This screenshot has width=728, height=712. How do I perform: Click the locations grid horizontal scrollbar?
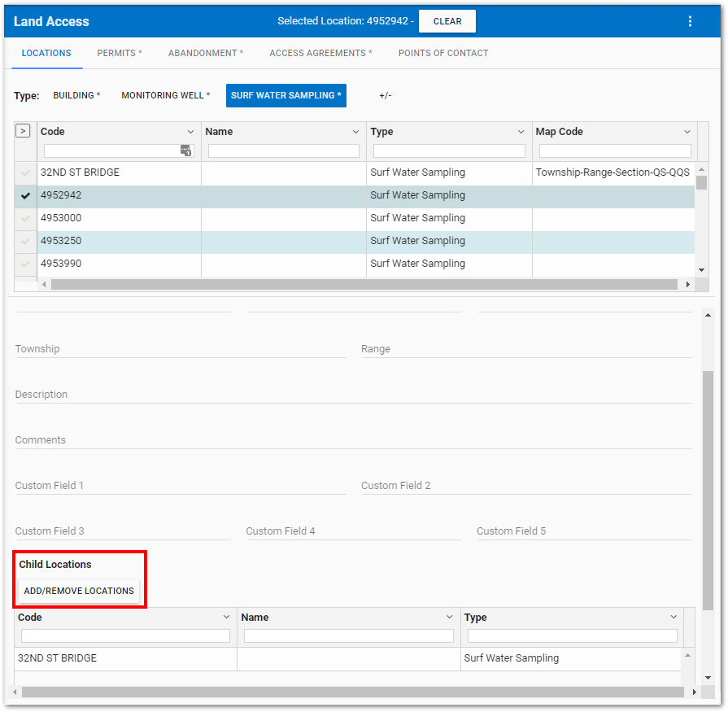[364, 285]
